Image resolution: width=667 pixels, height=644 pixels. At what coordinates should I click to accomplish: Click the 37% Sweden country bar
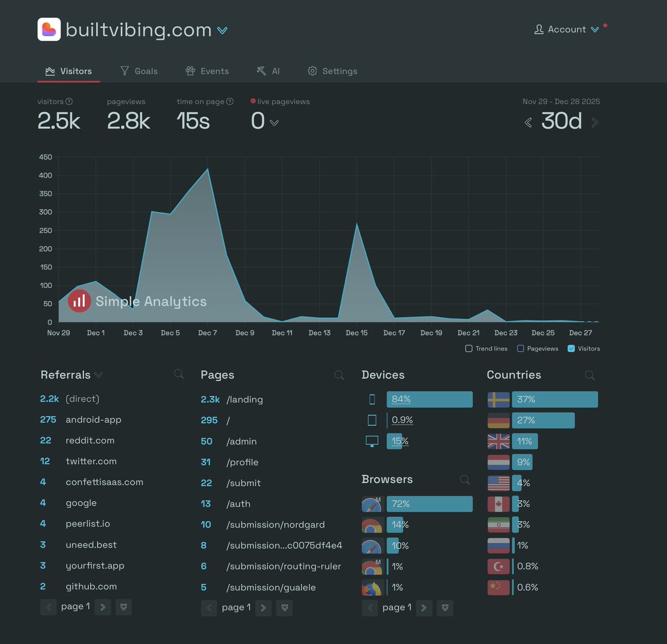[x=555, y=400]
